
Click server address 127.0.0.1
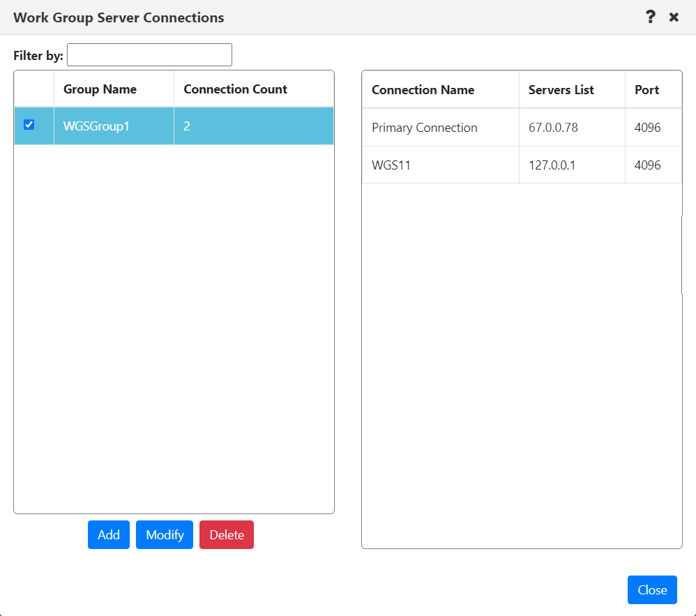[x=552, y=165]
